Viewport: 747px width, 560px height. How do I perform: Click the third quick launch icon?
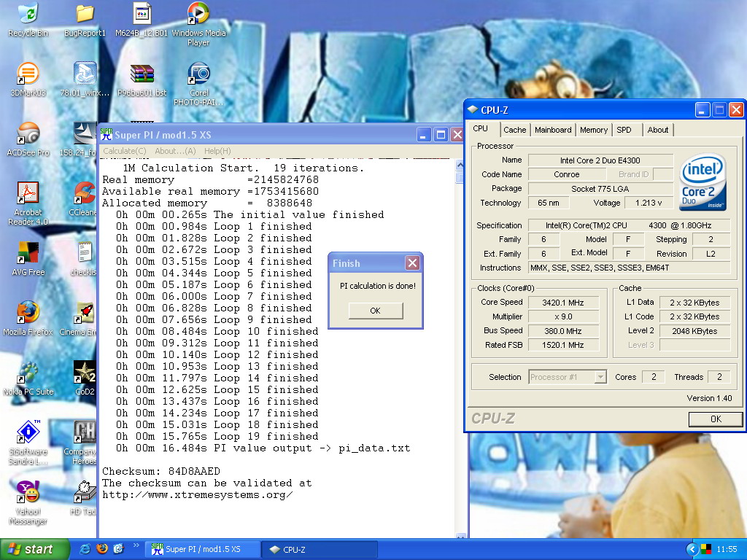coord(118,549)
